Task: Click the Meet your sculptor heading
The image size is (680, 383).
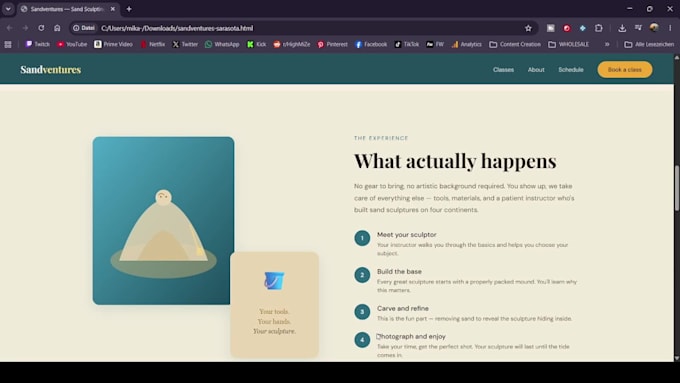Action: (x=406, y=235)
